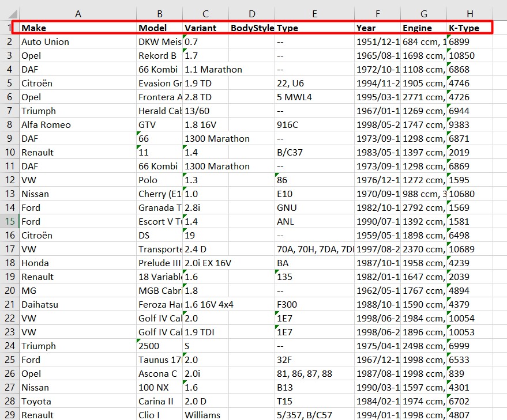Select the 'ANL' type cell
Screen dimensions: 507x420
314,221
